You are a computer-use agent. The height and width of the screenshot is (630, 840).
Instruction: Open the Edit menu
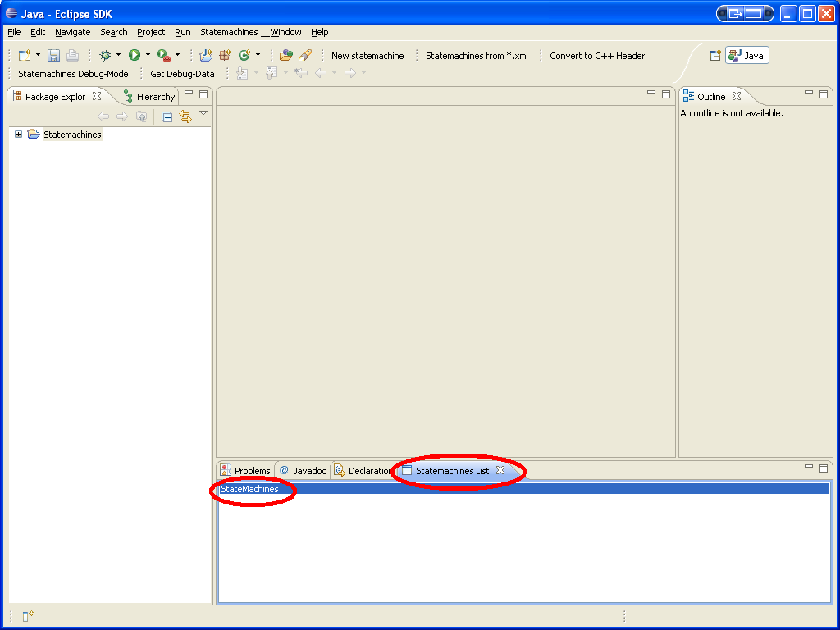tap(38, 32)
